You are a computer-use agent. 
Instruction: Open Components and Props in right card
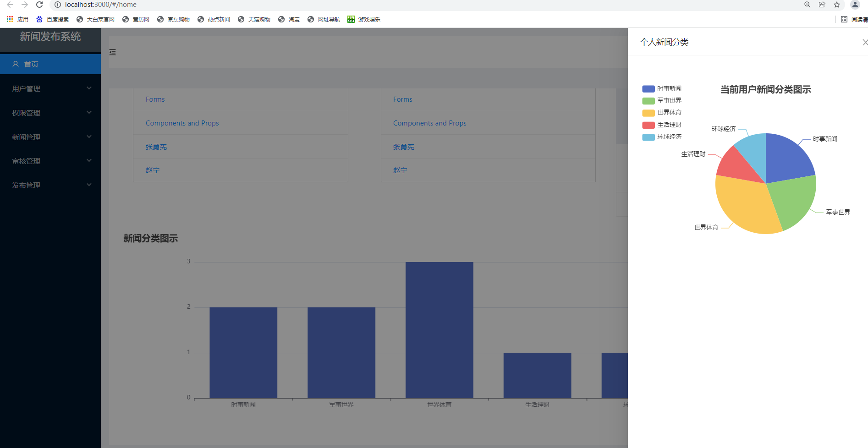[x=430, y=123]
